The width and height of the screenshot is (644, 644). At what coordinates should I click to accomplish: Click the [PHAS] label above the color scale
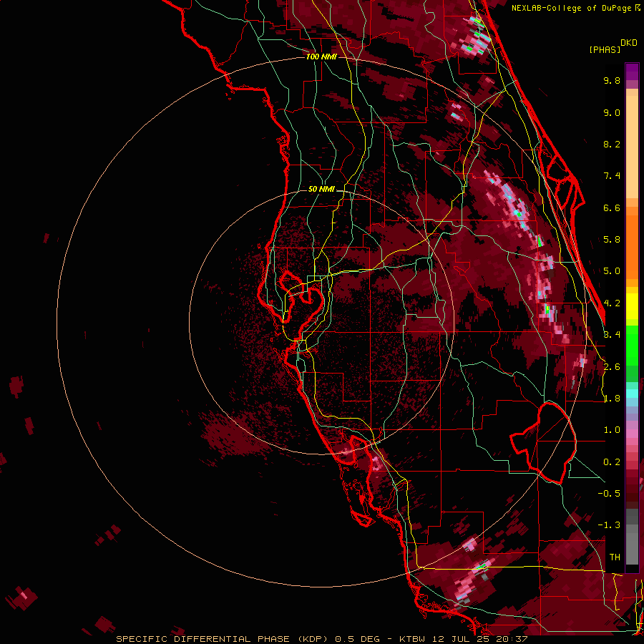click(x=605, y=50)
